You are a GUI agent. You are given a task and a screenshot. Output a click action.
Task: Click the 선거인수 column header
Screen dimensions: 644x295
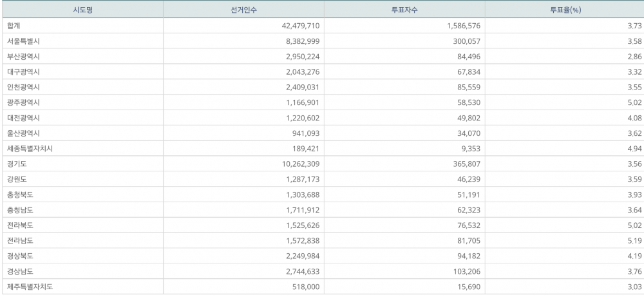pyautogui.click(x=243, y=10)
